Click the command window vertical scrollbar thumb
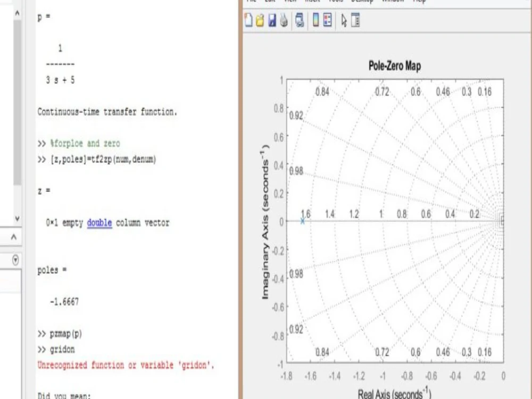 coord(18,103)
